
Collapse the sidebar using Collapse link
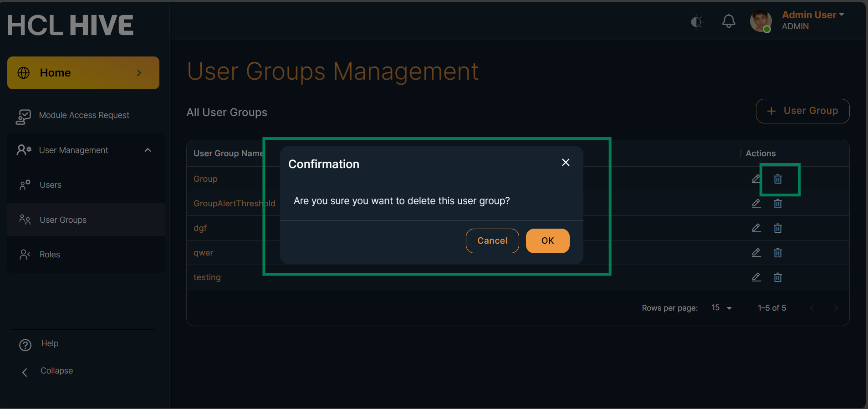tap(56, 371)
